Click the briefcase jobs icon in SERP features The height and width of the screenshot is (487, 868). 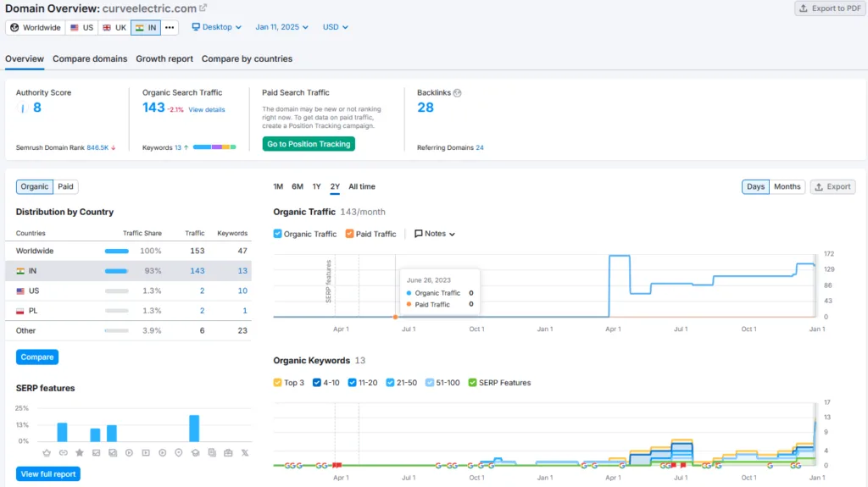point(228,452)
